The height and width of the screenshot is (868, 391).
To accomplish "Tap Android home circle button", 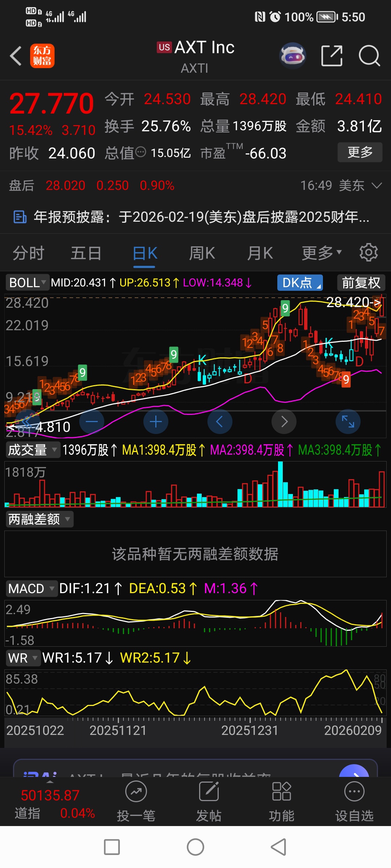I will point(195,847).
